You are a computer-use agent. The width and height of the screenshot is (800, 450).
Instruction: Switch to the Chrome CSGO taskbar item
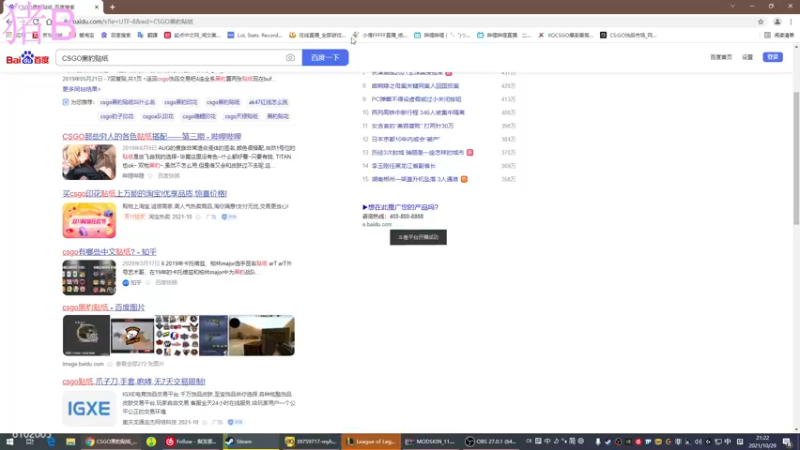(x=109, y=441)
